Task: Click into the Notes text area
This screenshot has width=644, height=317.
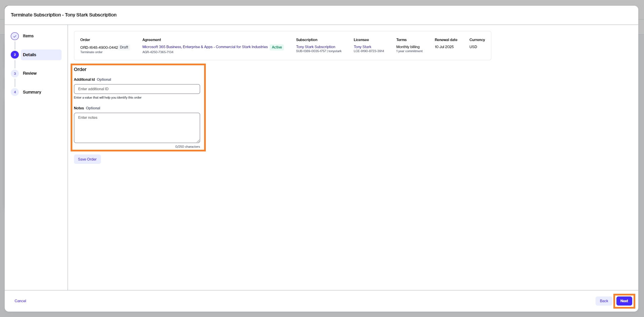Action: tap(137, 128)
